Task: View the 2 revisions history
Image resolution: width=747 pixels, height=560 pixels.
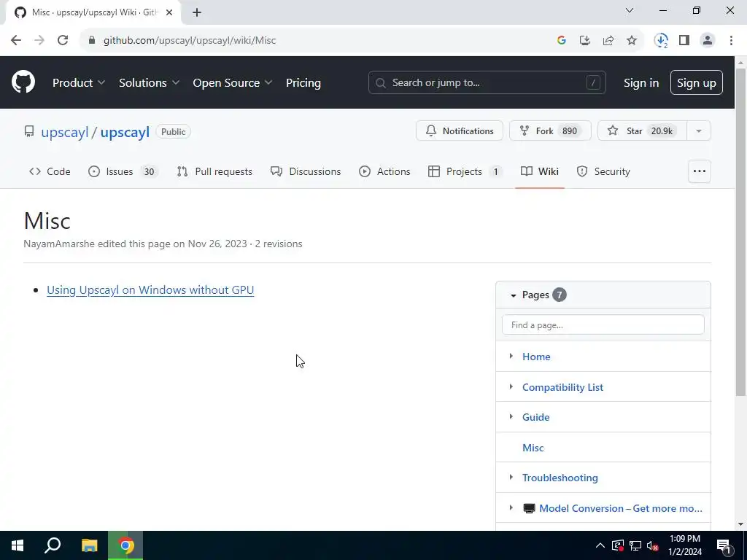Action: pos(278,244)
